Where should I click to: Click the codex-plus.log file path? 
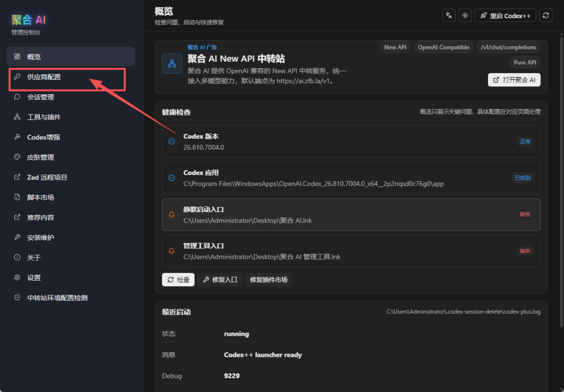click(x=463, y=312)
